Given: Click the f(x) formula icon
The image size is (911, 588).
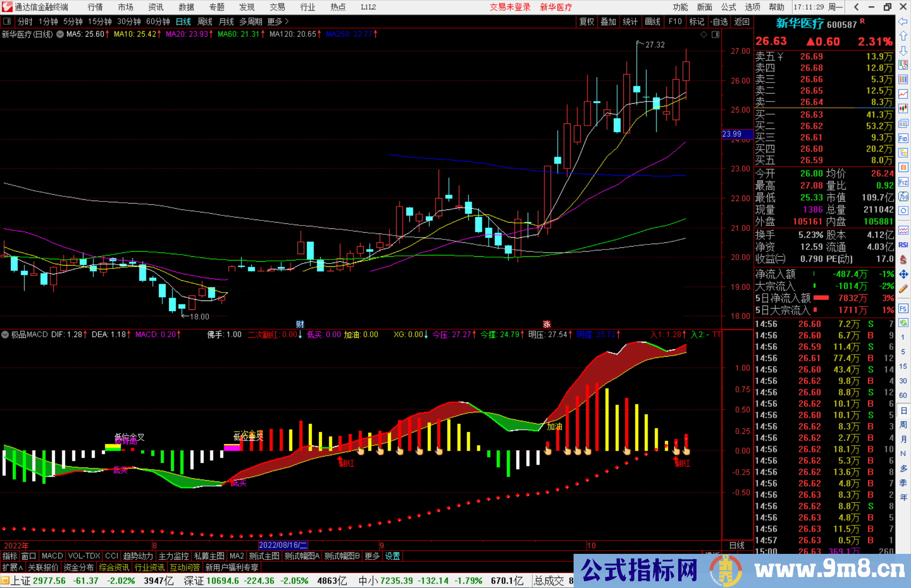Looking at the screenshot, I should pyautogui.click(x=903, y=196).
